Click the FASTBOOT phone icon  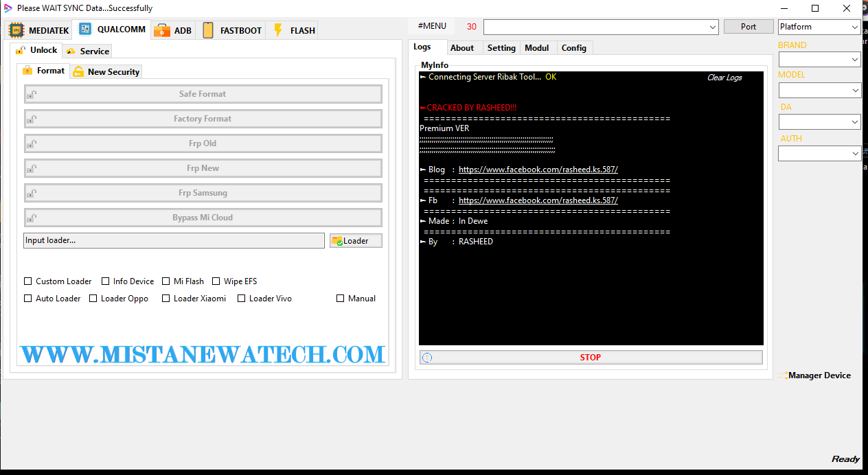tap(208, 30)
